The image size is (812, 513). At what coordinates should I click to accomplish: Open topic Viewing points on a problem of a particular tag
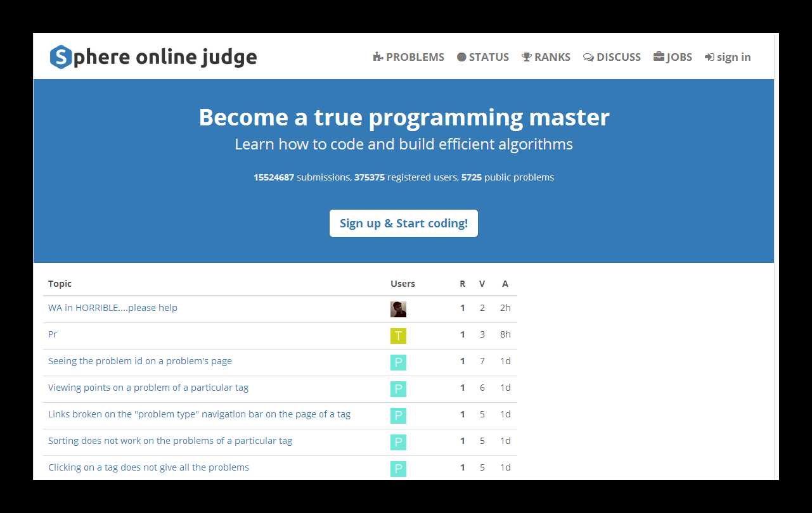[x=148, y=388]
